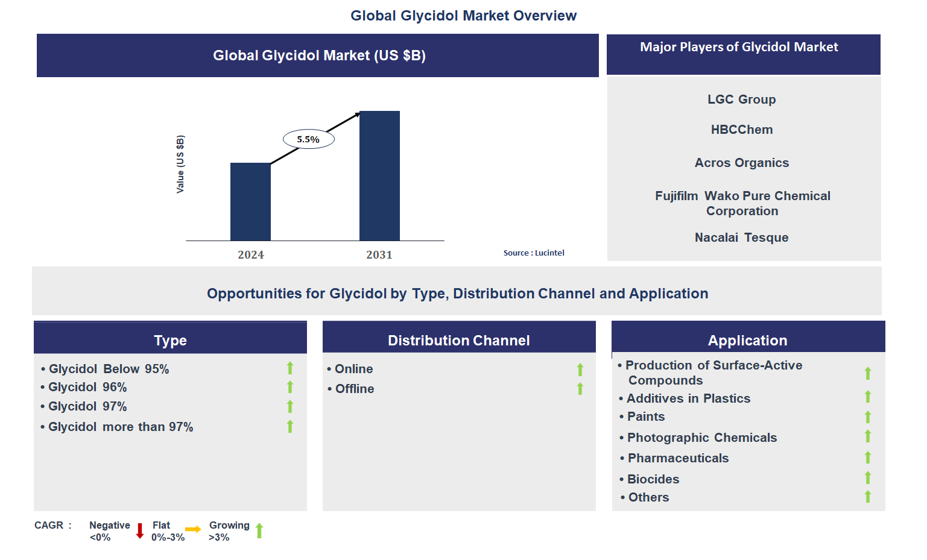927x560 pixels.
Task: Click the LGC Group company name
Action: tap(741, 99)
